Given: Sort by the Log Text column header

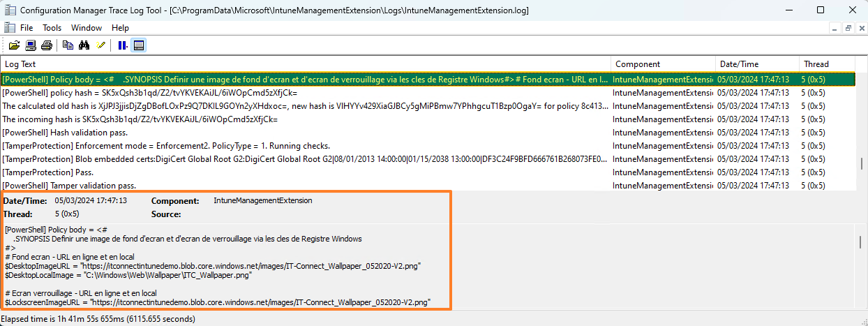Looking at the screenshot, I should click(306, 64).
